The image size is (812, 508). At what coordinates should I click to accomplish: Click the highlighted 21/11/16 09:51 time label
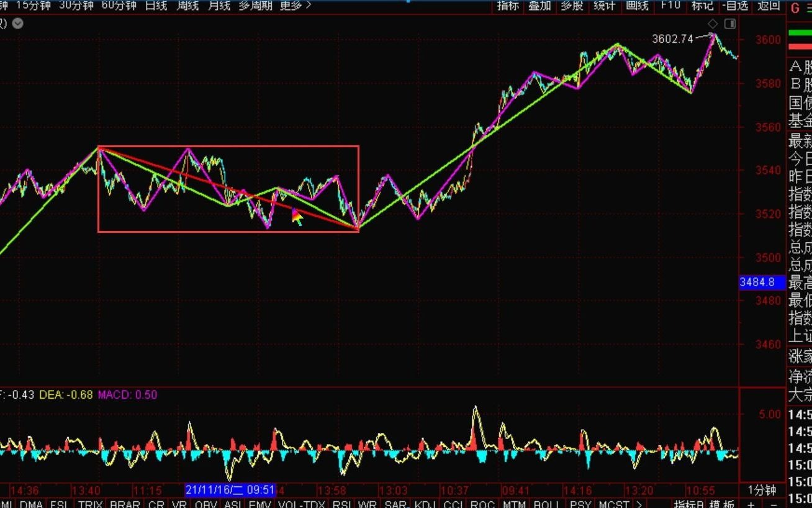230,489
